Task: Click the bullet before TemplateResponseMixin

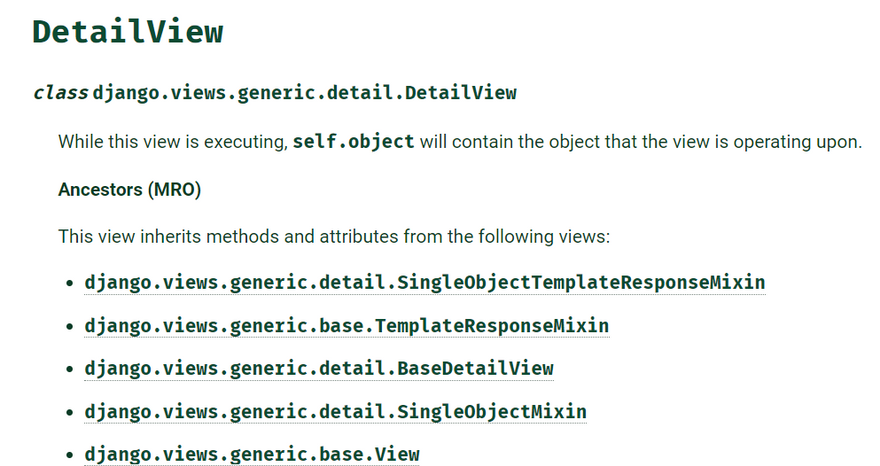Action: point(70,327)
